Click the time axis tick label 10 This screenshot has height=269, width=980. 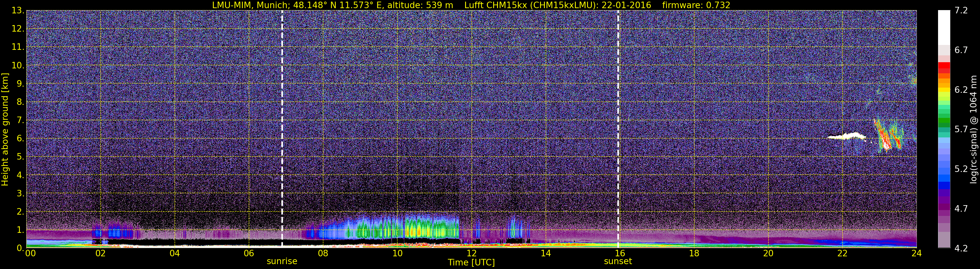pyautogui.click(x=397, y=253)
